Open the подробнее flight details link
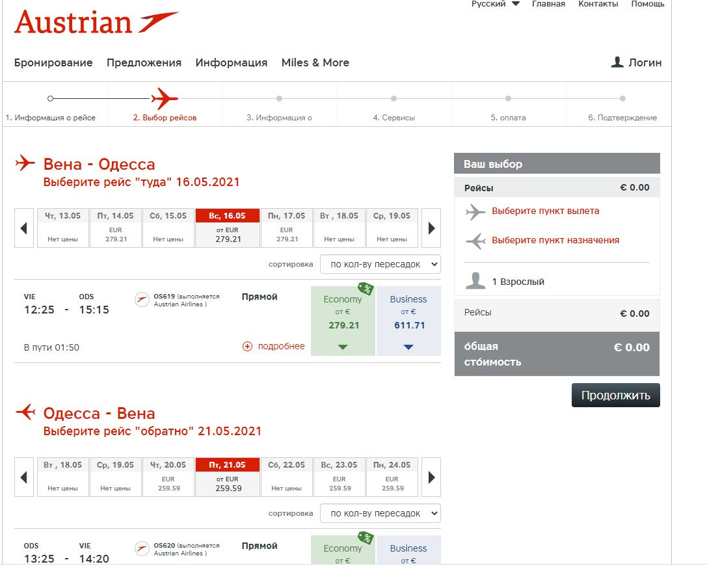This screenshot has height=588, width=707. pyautogui.click(x=281, y=346)
